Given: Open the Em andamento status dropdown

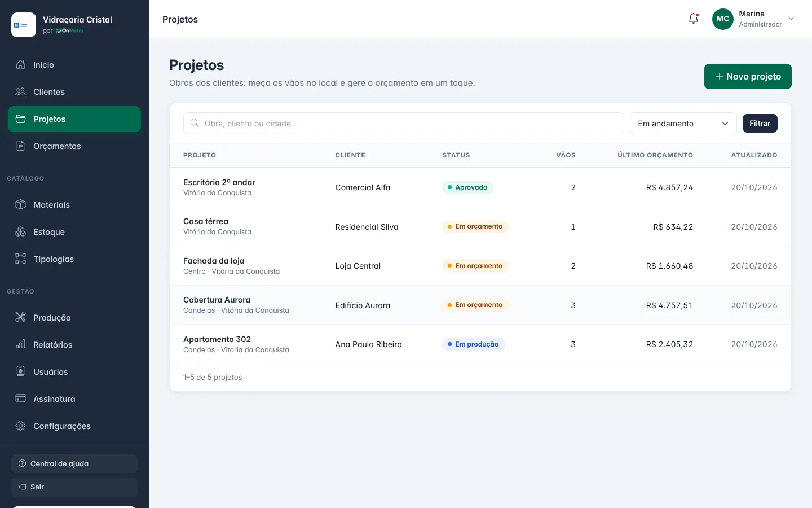Looking at the screenshot, I should point(683,124).
